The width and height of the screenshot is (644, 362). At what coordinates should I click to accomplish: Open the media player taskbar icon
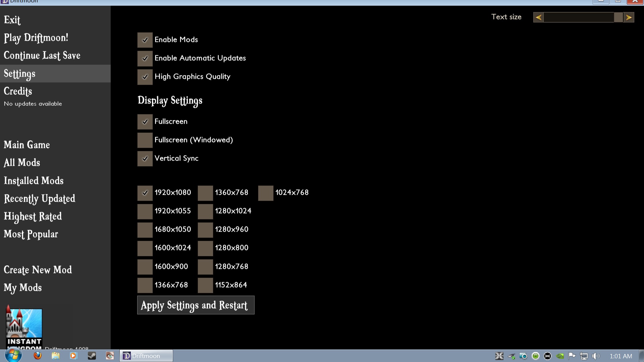tap(73, 356)
